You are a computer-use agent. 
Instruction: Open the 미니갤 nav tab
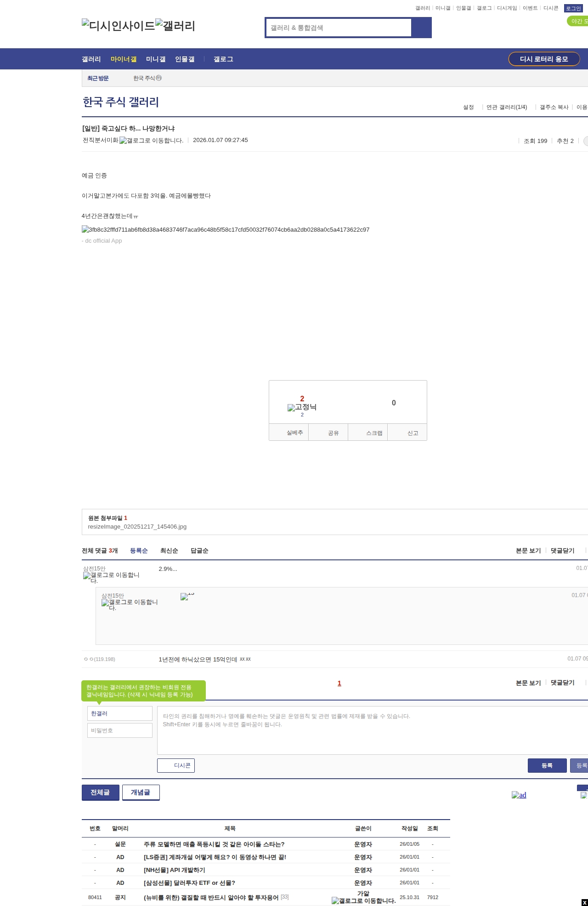156,59
